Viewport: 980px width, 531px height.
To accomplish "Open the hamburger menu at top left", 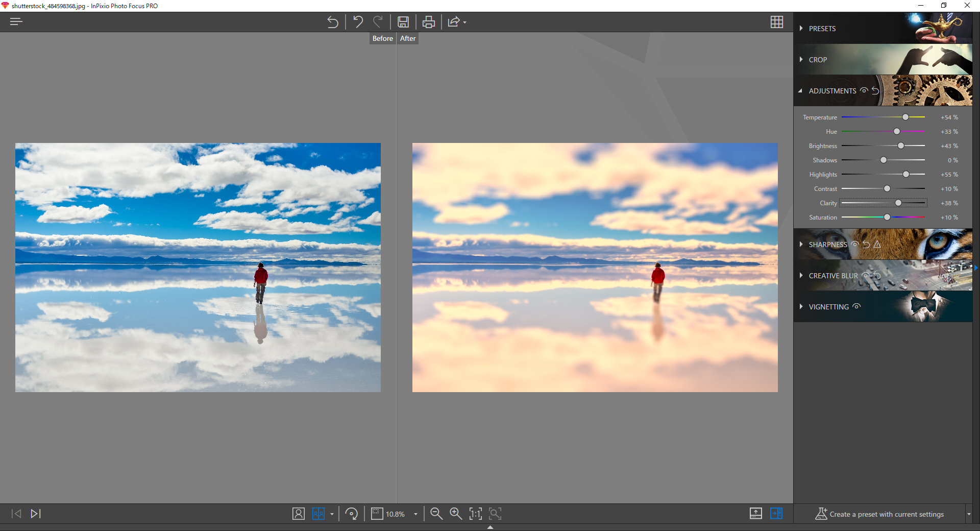I will (x=16, y=21).
